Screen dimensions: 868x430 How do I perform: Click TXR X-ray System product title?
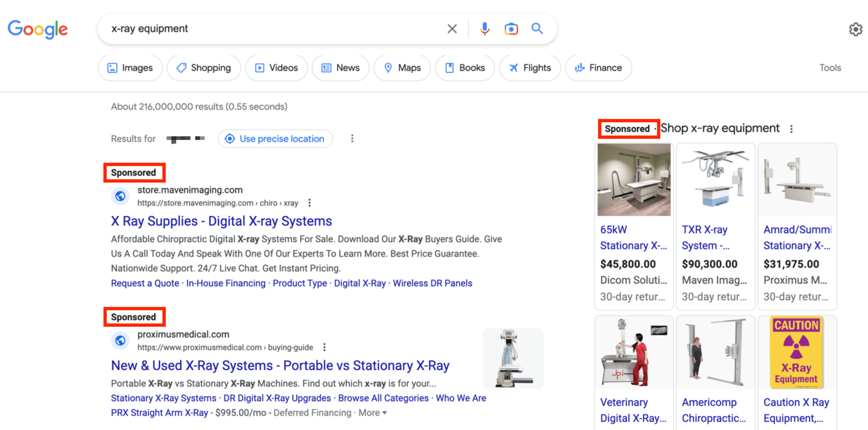[x=705, y=237]
